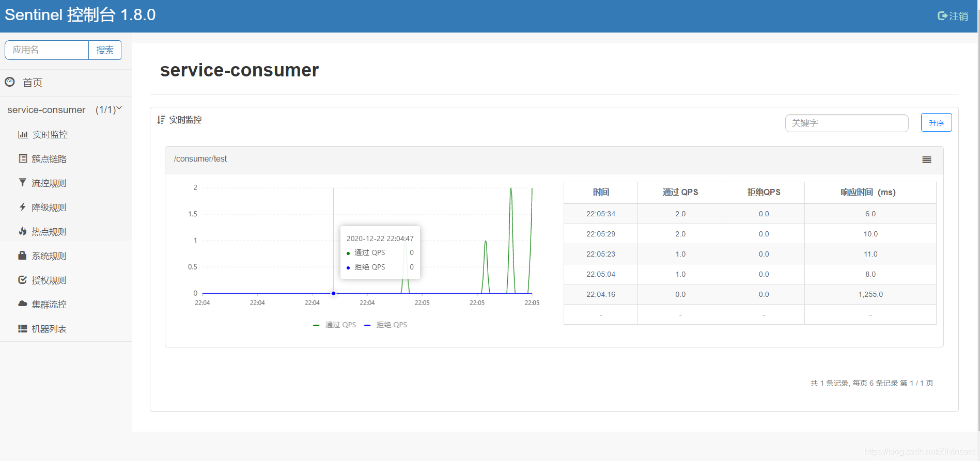Click the 注销 logout link

click(953, 16)
